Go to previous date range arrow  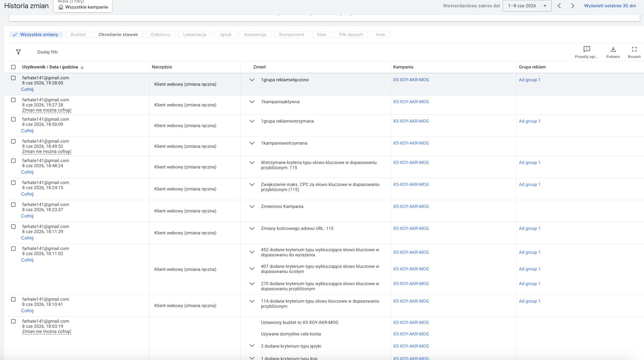coord(559,6)
